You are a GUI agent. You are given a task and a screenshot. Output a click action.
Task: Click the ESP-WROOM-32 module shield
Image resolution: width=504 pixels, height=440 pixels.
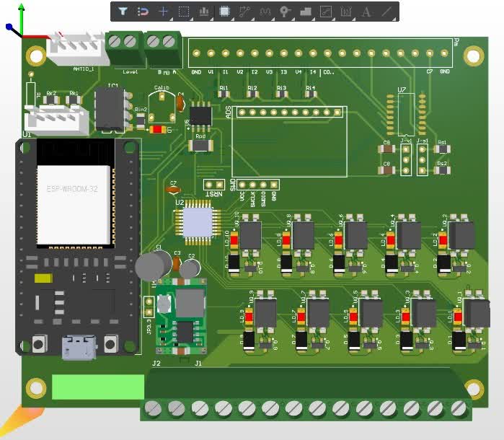click(x=74, y=205)
